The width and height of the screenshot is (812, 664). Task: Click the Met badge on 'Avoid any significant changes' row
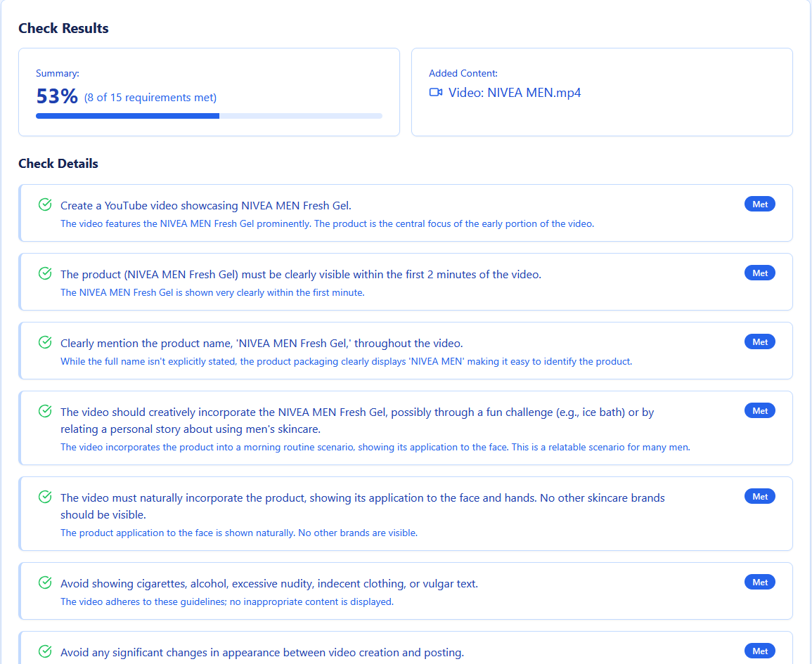pos(760,651)
